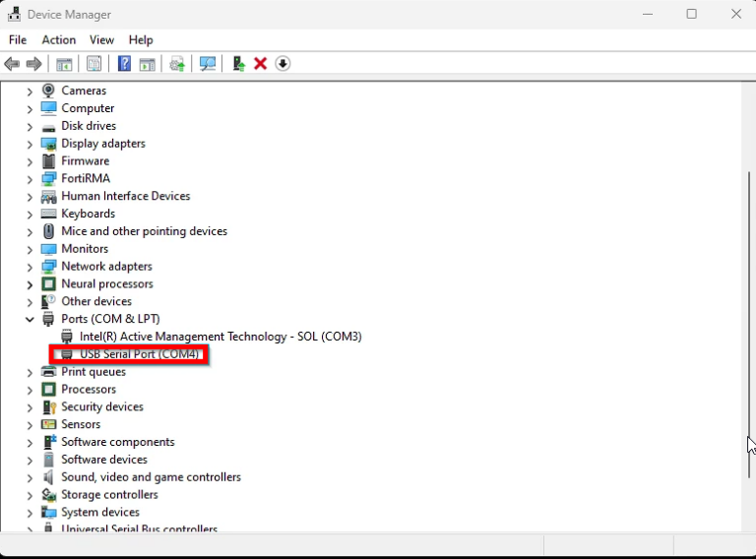Click the Device Manager title bar icon

[14, 15]
